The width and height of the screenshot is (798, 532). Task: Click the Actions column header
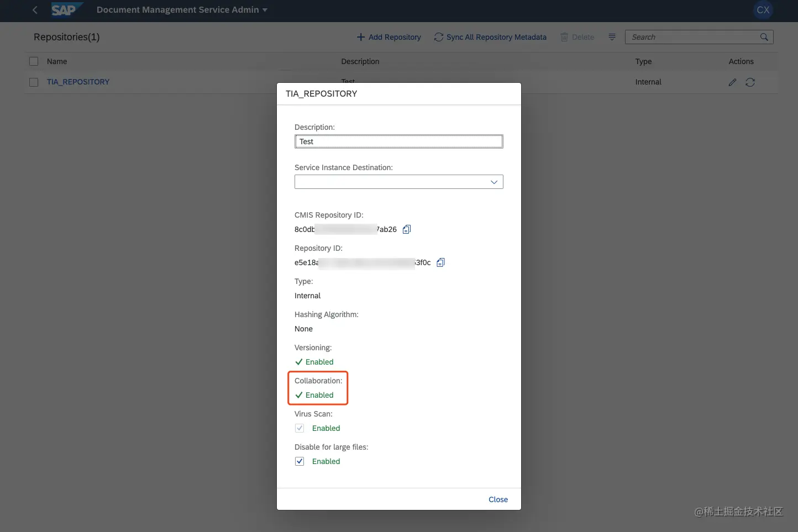point(741,61)
